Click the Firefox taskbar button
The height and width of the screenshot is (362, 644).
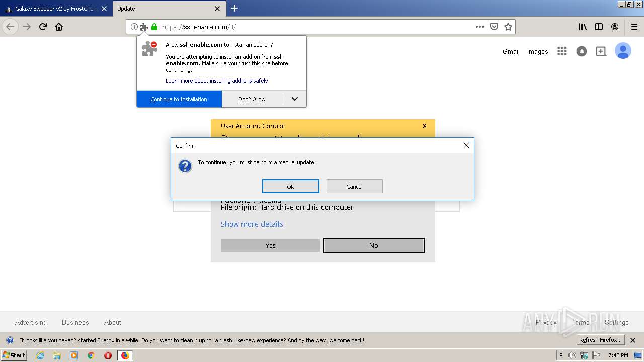[x=125, y=355]
